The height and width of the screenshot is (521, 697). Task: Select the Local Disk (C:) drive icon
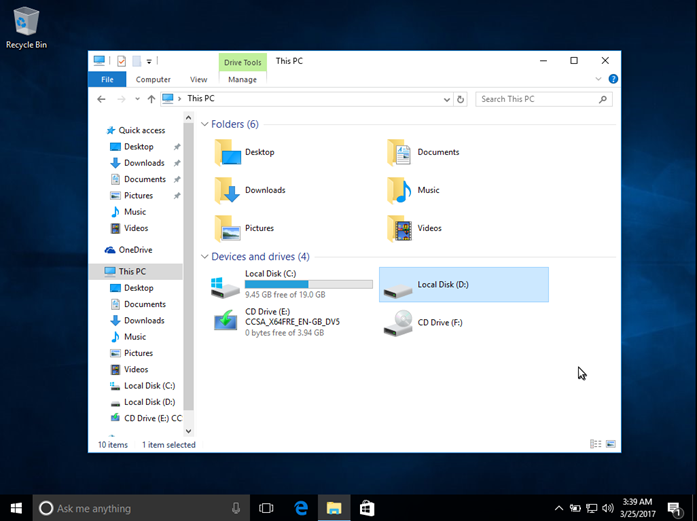point(225,287)
